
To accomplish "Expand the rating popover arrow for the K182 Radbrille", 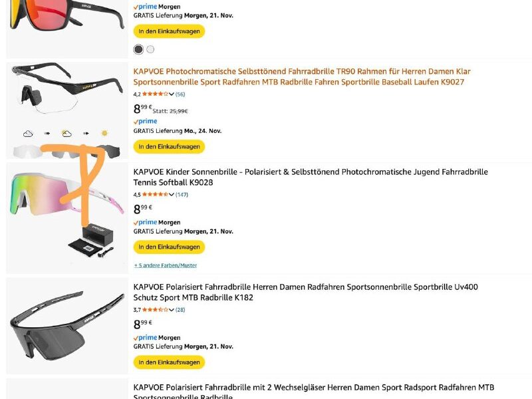I will tap(172, 310).
